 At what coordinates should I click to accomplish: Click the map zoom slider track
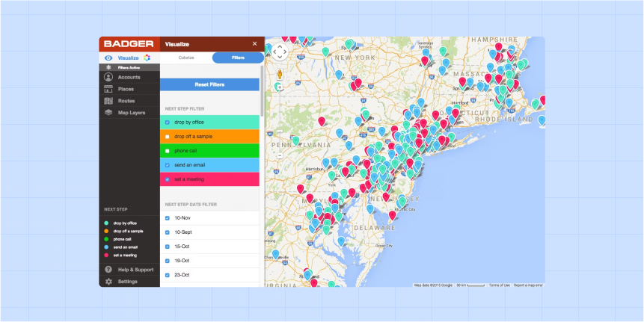[280, 122]
